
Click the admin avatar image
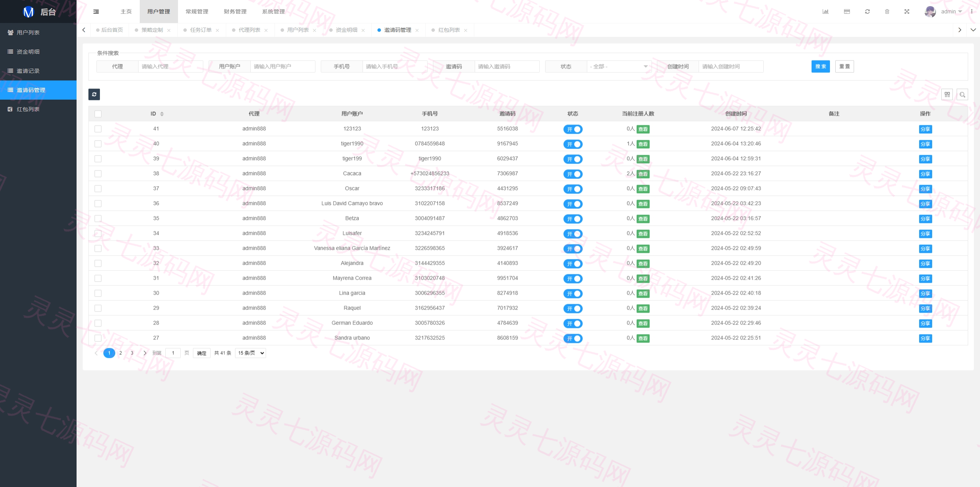[x=930, y=11]
